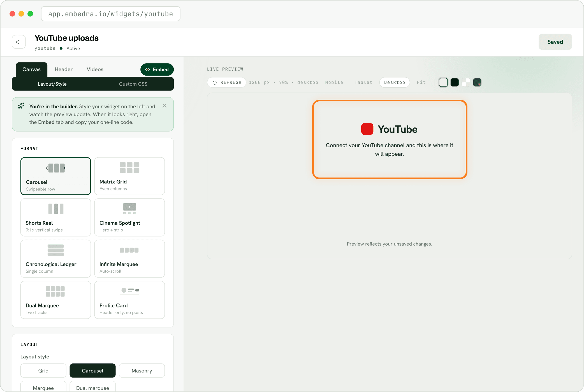Click the browser address bar
The height and width of the screenshot is (392, 584).
pos(111,14)
